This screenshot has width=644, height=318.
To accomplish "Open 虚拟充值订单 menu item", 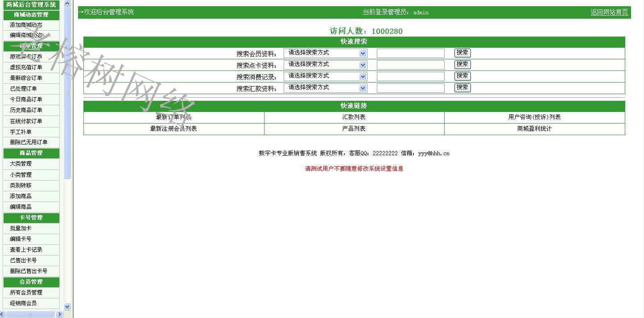I will click(x=26, y=67).
